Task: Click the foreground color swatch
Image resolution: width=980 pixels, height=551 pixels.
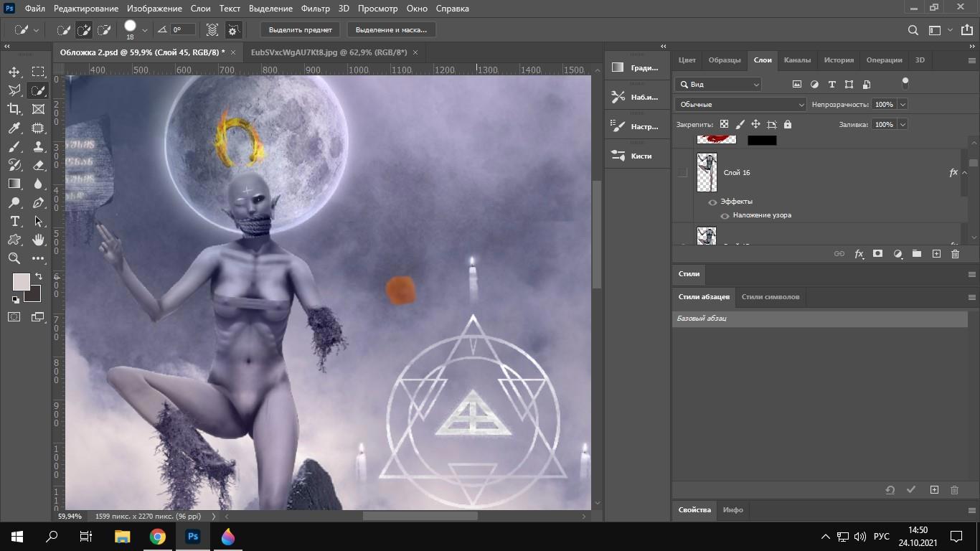Action: point(21,281)
